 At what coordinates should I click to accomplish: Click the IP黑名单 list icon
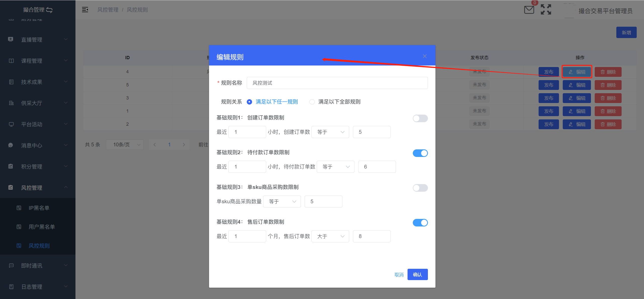coord(19,208)
